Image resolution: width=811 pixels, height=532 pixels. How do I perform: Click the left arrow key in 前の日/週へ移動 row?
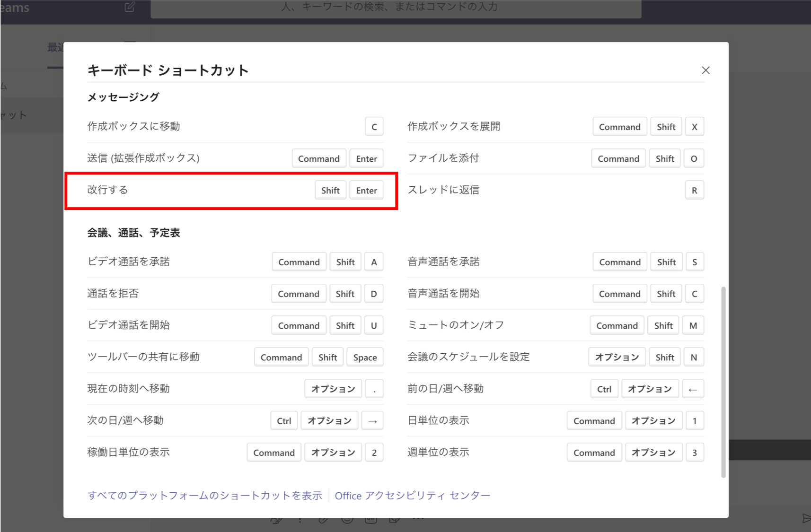pos(693,389)
